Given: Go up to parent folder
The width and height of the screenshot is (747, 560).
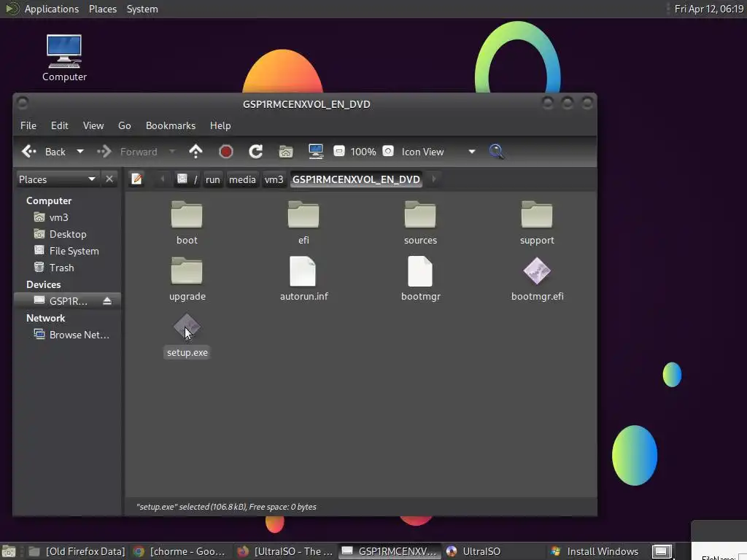Looking at the screenshot, I should click(x=196, y=152).
